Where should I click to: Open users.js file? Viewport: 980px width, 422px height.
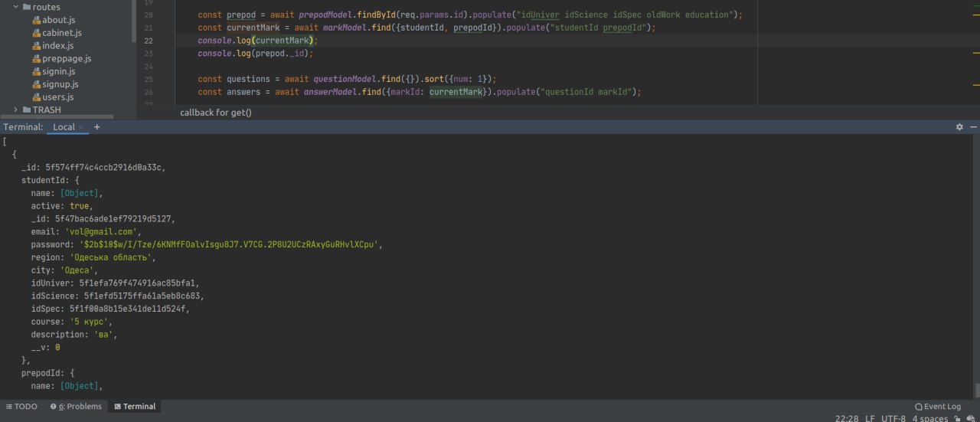(58, 97)
